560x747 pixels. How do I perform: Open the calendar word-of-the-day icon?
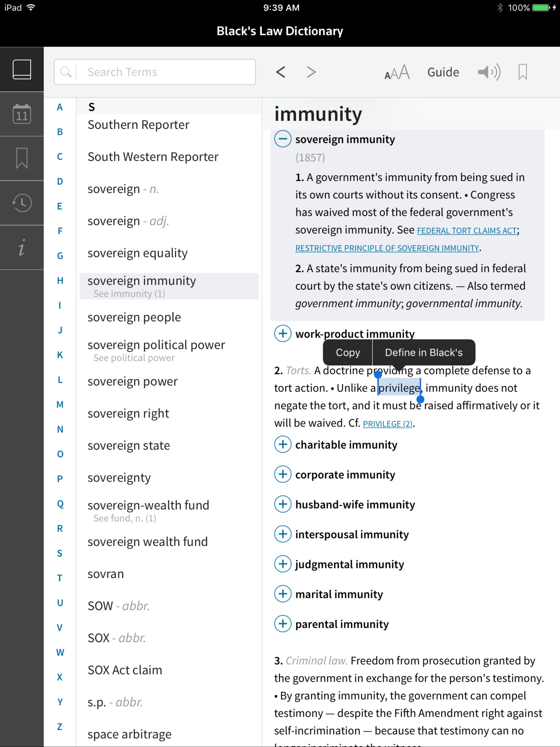click(x=22, y=114)
